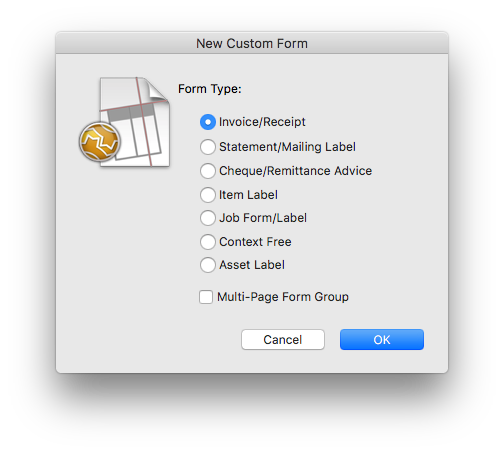This screenshot has height=453, width=504.
Task: Click the New Custom Form title bar
Action: pos(252,43)
